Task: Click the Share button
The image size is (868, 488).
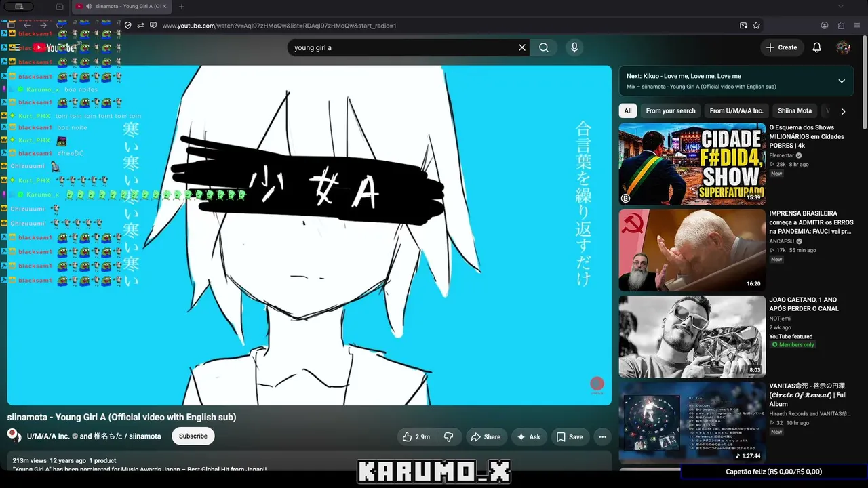Action: pyautogui.click(x=486, y=437)
